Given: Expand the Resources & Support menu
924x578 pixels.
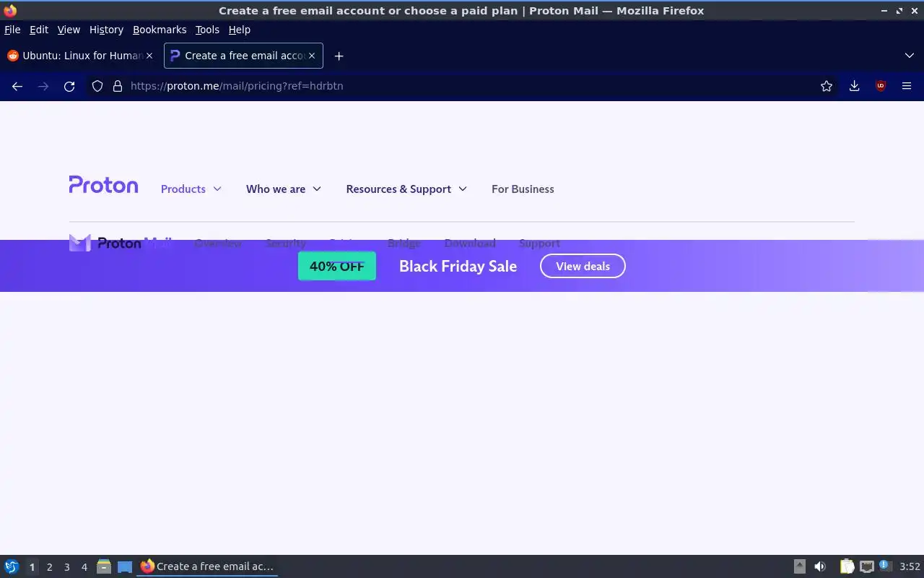Looking at the screenshot, I should click(x=406, y=189).
